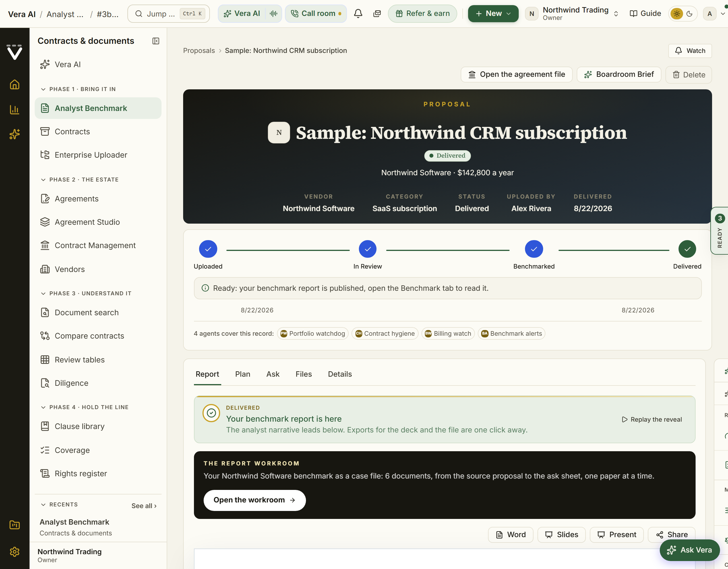Open Vera AI from sidebar

click(98, 64)
